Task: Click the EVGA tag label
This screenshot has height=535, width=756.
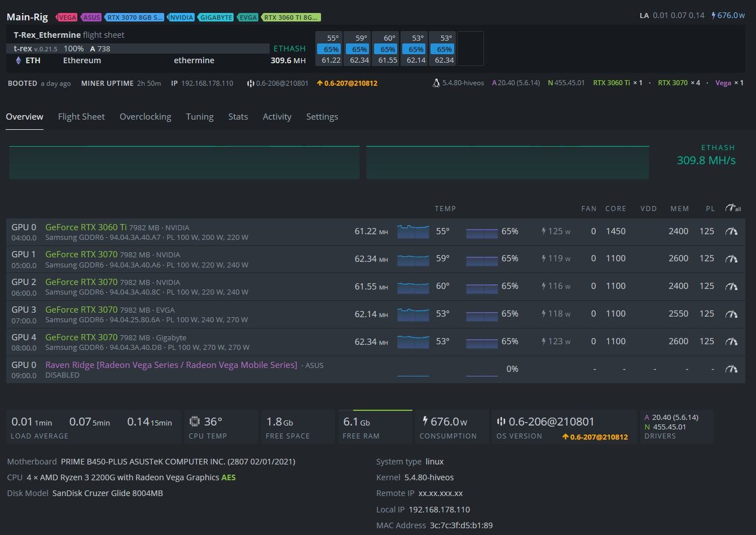Action: click(248, 17)
